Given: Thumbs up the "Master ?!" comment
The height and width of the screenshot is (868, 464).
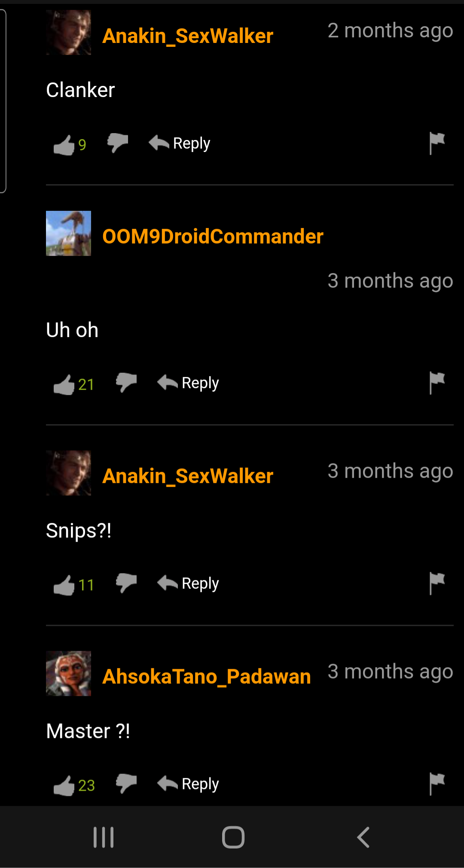Looking at the screenshot, I should point(64,786).
